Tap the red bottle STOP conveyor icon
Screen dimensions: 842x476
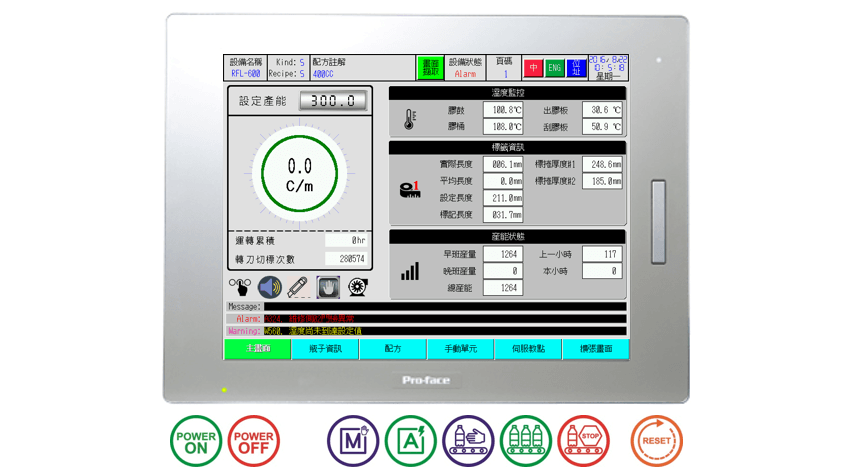point(584,441)
